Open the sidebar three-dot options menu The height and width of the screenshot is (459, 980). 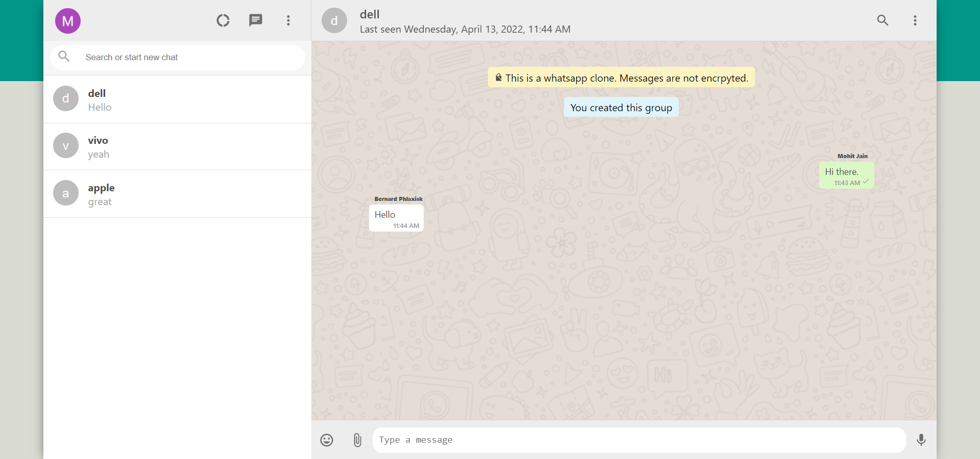(288, 20)
